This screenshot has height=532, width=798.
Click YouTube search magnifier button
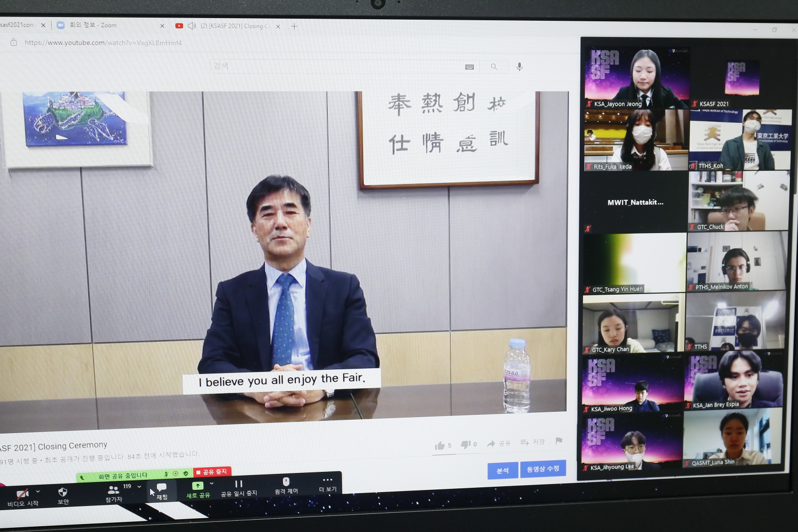[x=494, y=66]
